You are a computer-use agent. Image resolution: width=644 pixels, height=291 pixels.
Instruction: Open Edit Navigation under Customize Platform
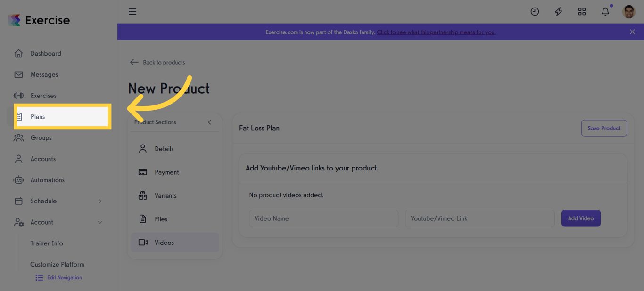[x=58, y=277]
